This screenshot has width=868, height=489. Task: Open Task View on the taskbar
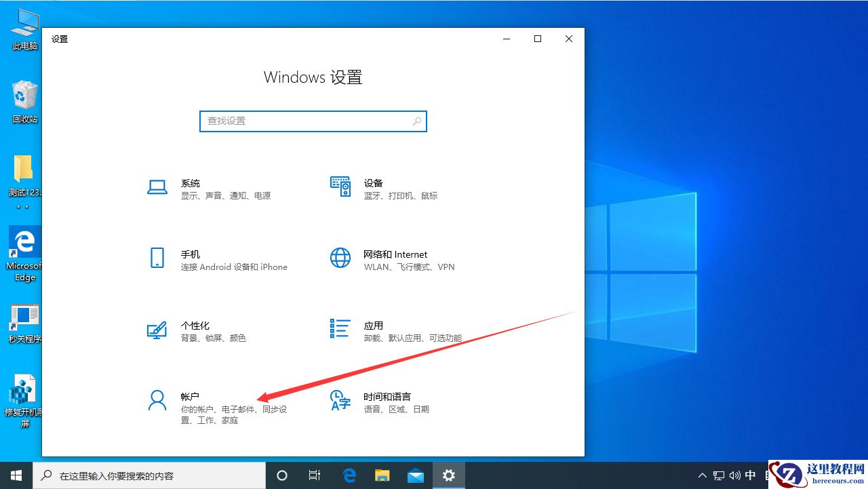click(x=314, y=476)
